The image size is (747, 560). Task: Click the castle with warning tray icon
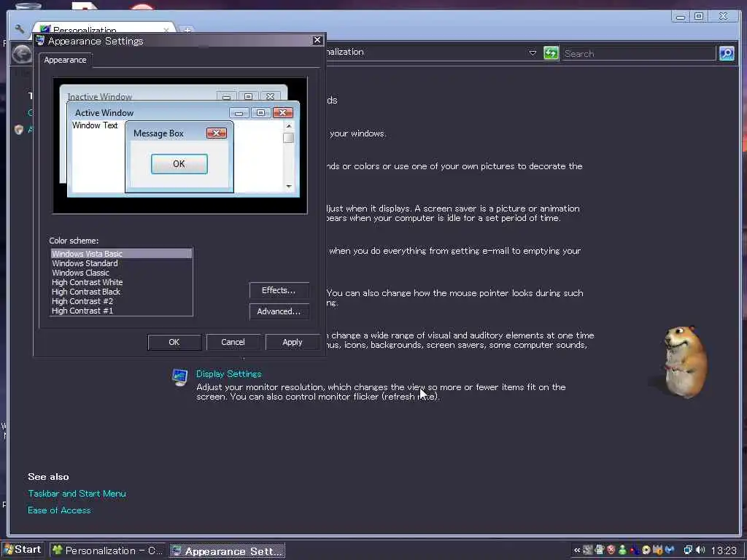click(658, 550)
